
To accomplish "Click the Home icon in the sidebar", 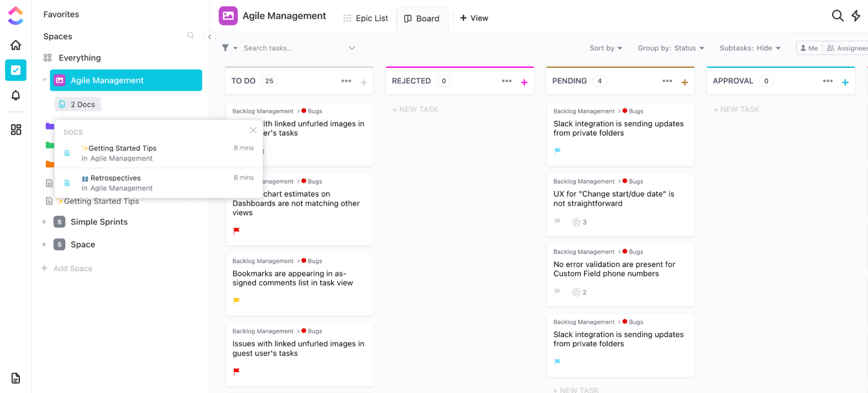I will (16, 45).
